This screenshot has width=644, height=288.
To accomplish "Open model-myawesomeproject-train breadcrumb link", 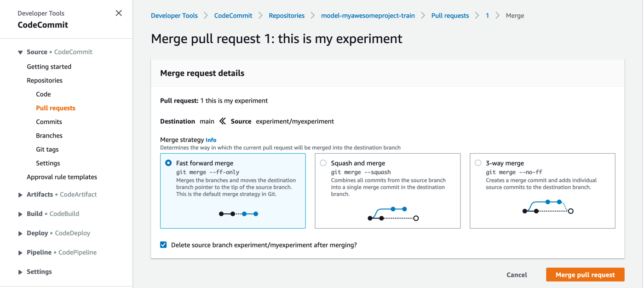I will click(x=368, y=15).
